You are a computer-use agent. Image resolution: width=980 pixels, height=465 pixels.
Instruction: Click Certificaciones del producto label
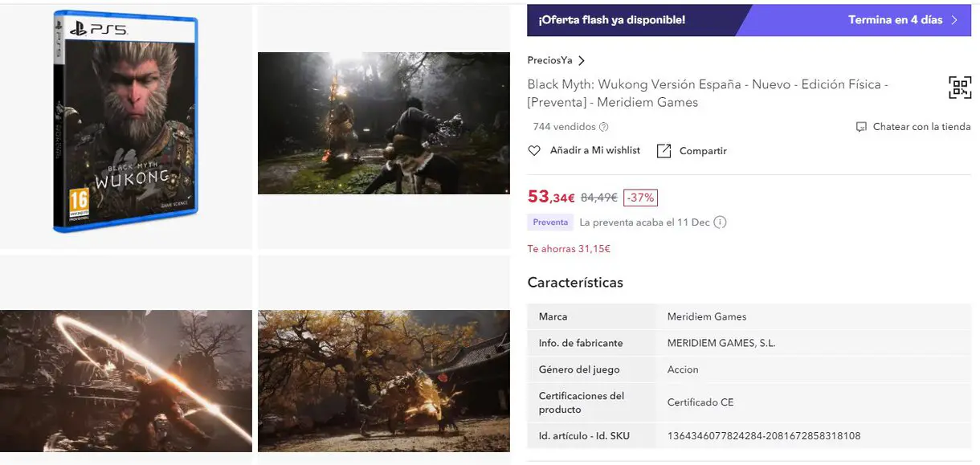pos(582,402)
